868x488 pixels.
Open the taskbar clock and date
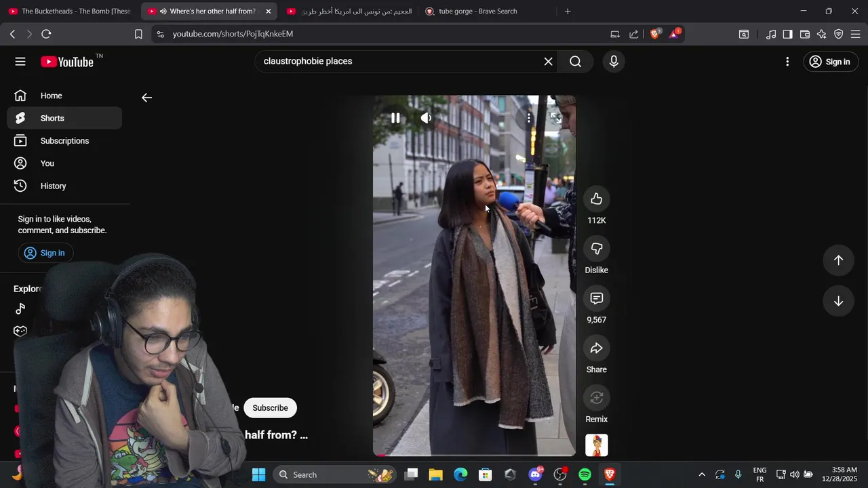click(840, 474)
